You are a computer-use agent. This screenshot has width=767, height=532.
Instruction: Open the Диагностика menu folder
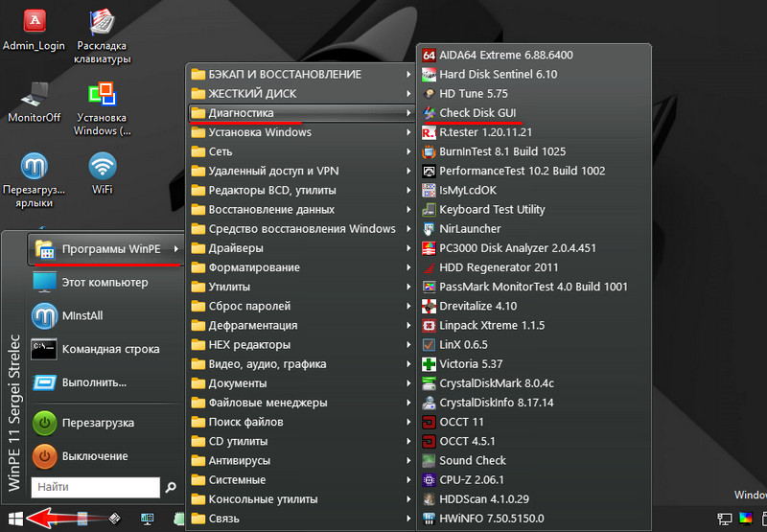[x=301, y=113]
